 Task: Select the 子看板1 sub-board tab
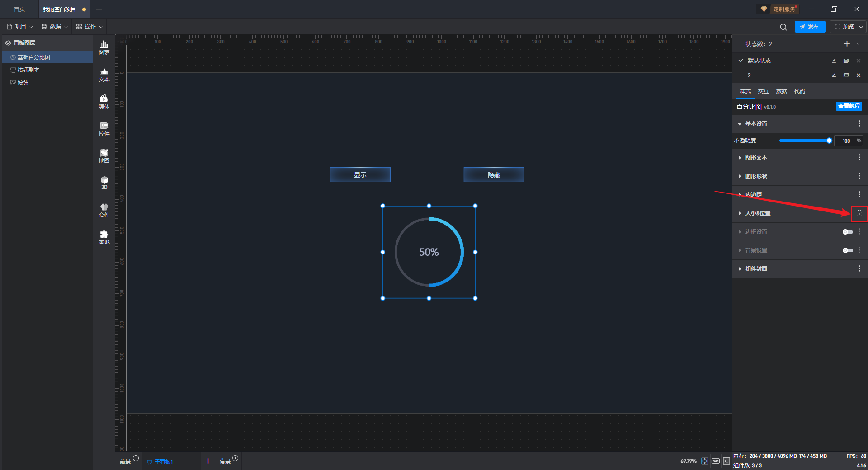pos(172,461)
